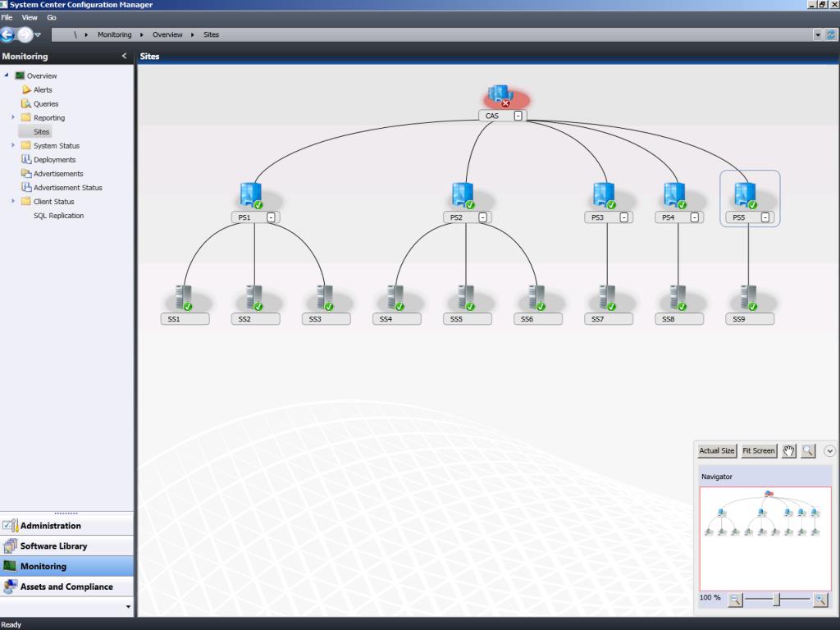Image resolution: width=840 pixels, height=630 pixels.
Task: Switch to the Software Library workspace
Action: (x=66, y=546)
